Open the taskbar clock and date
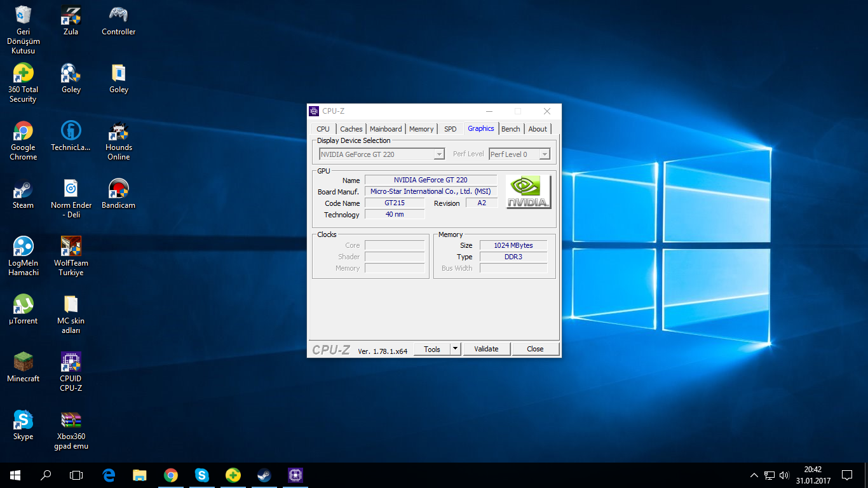Image resolution: width=868 pixels, height=488 pixels. pos(813,475)
